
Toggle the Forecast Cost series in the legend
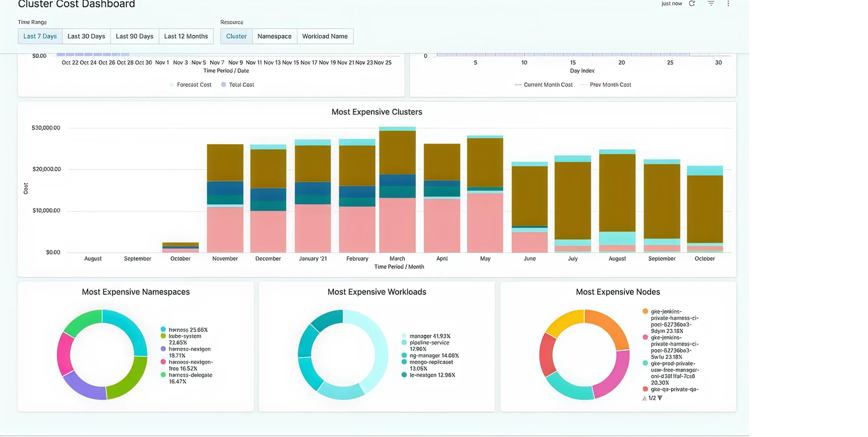pos(190,85)
